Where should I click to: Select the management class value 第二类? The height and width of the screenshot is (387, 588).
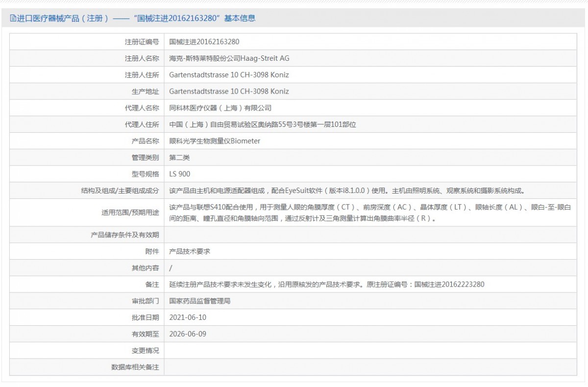click(179, 158)
